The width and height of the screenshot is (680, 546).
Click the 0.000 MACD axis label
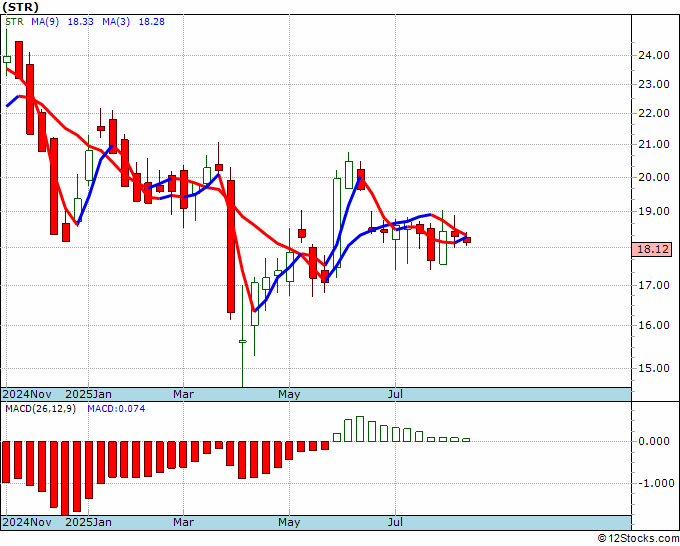coord(654,441)
